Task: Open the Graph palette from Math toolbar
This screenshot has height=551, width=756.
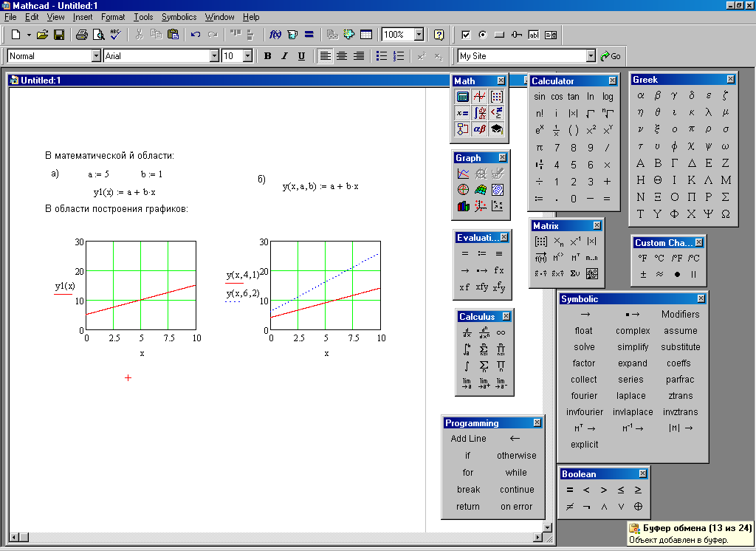Action: [x=479, y=97]
